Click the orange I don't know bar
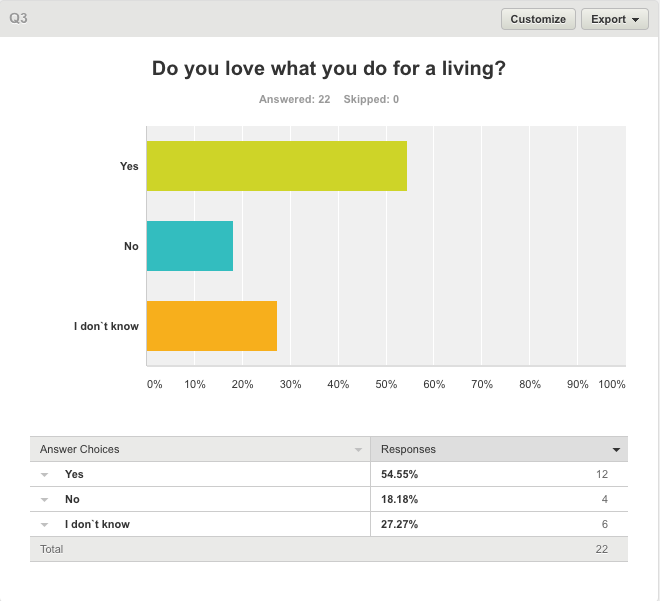This screenshot has width=660, height=601. point(212,326)
